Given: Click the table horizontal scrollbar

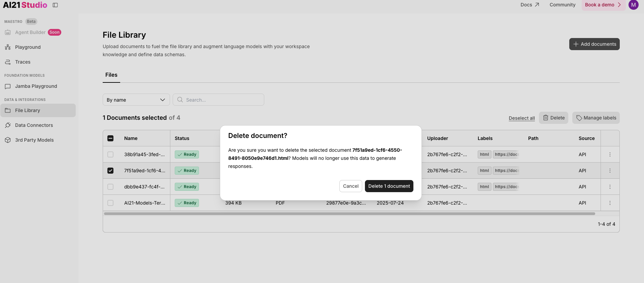Looking at the screenshot, I should [x=349, y=214].
